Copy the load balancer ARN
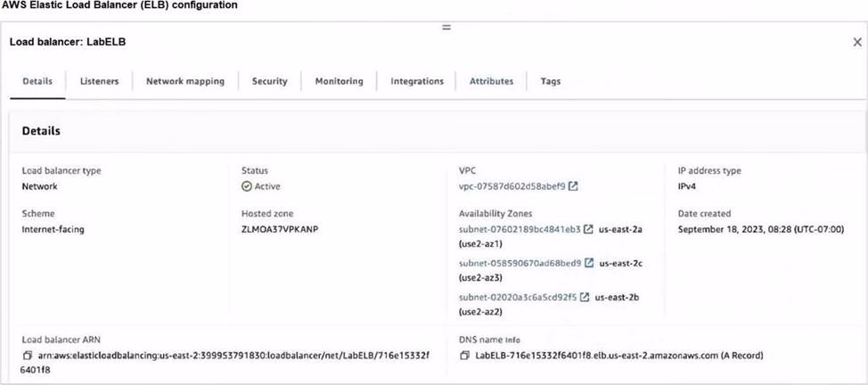Image resolution: width=868 pixels, height=385 pixels. click(x=27, y=356)
